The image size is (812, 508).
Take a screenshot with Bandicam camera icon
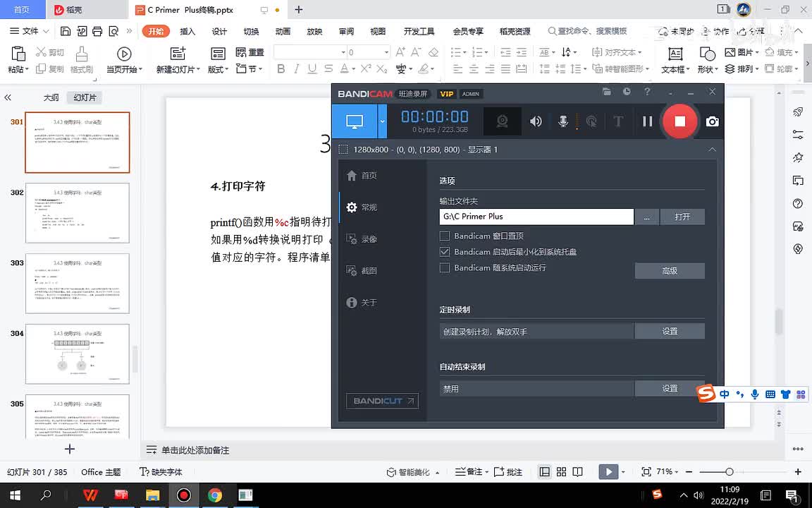click(713, 121)
